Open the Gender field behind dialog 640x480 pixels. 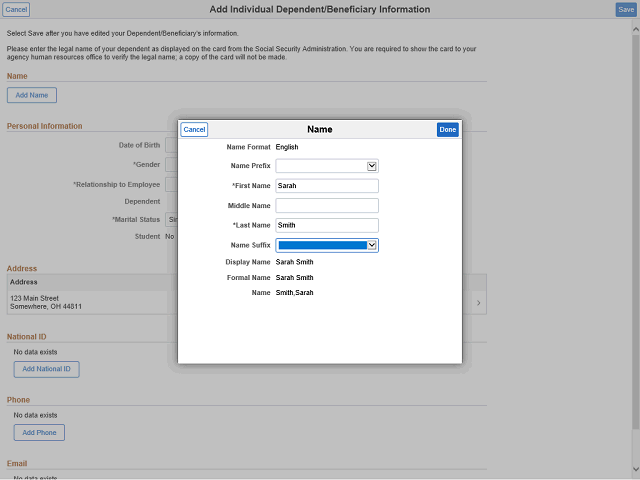coord(171,165)
